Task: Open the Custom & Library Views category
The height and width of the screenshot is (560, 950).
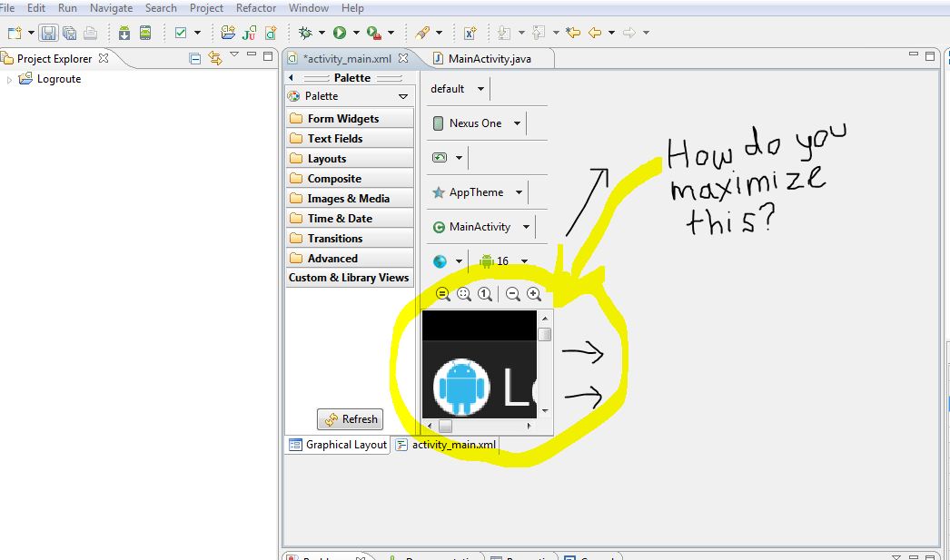Action: 350,278
